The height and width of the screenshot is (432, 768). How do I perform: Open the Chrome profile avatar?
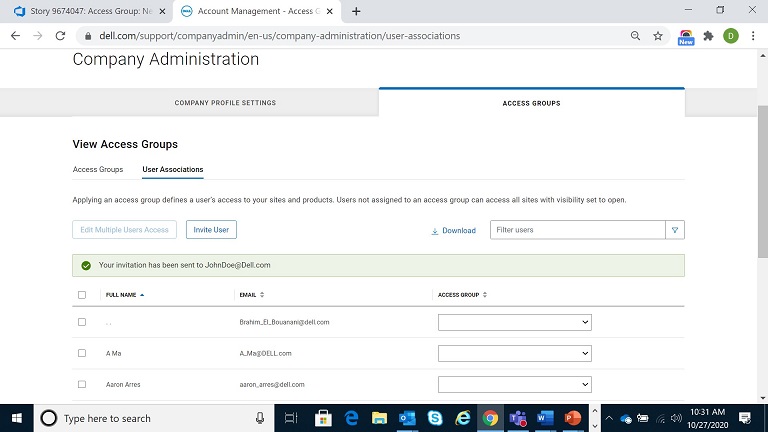731,35
